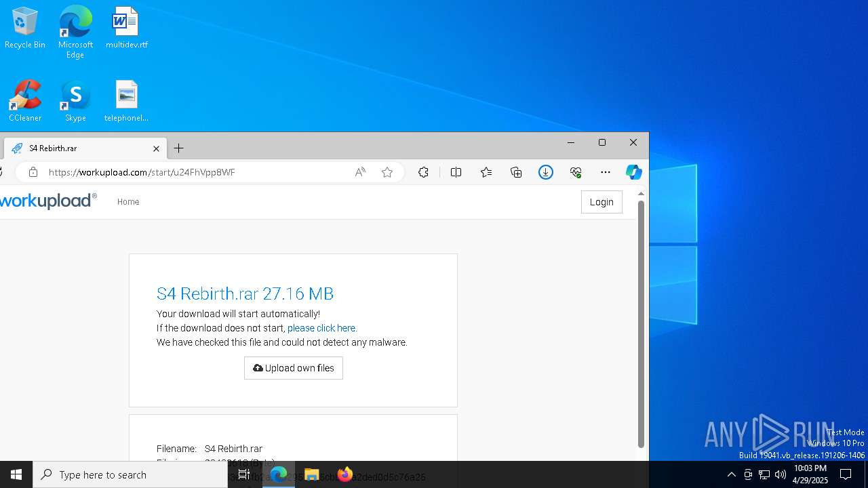Open the network status tray icon
The height and width of the screenshot is (488, 868).
(764, 474)
